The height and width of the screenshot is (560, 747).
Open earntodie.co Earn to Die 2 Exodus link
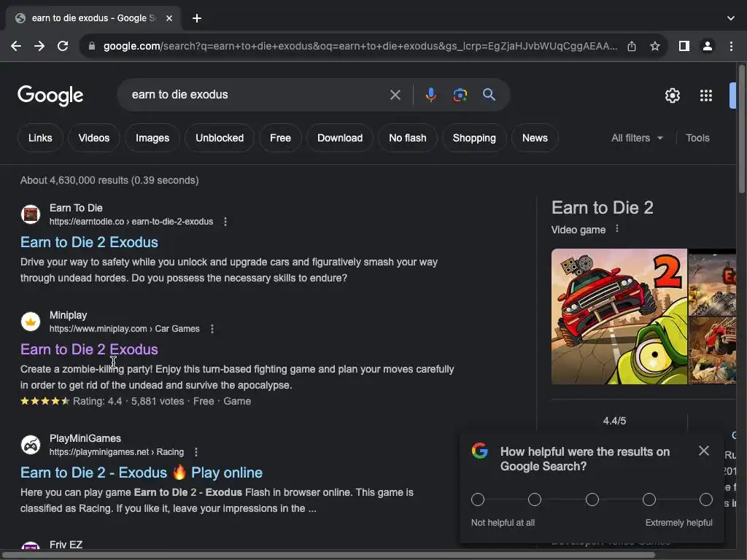coord(89,242)
